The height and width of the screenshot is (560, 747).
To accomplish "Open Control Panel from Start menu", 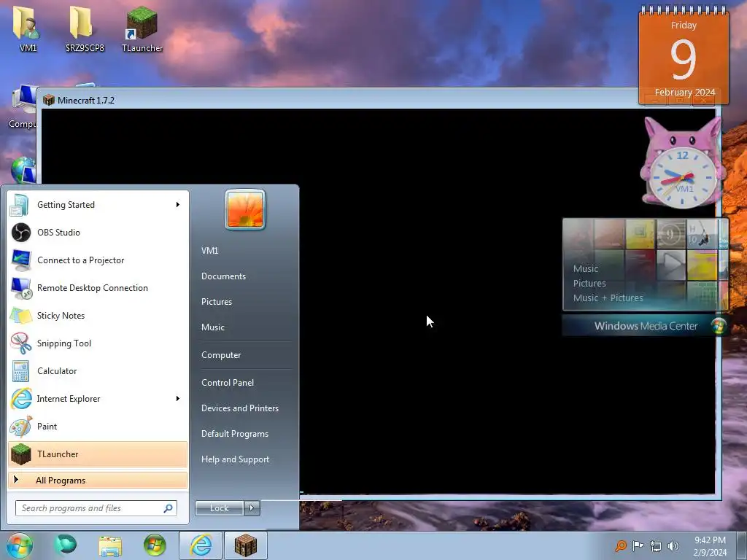I will (x=228, y=382).
